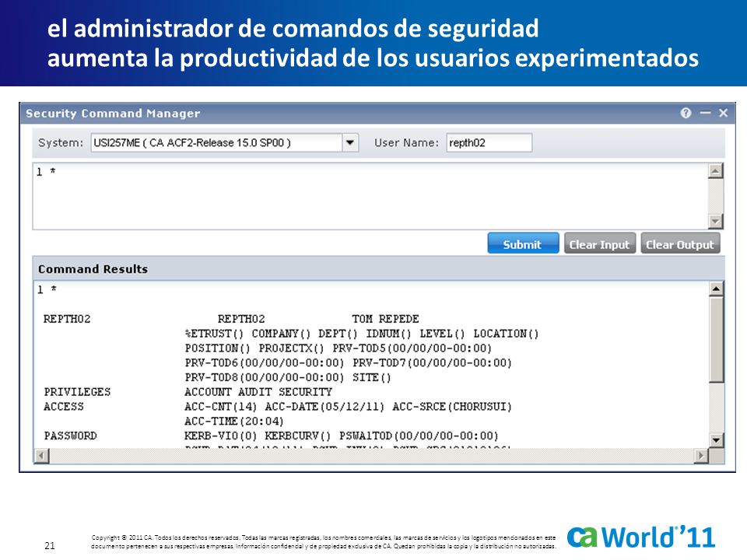Screen dimensions: 747x560
Task: Click the ACC-DATE(05/12/11) value
Action: click(x=324, y=407)
